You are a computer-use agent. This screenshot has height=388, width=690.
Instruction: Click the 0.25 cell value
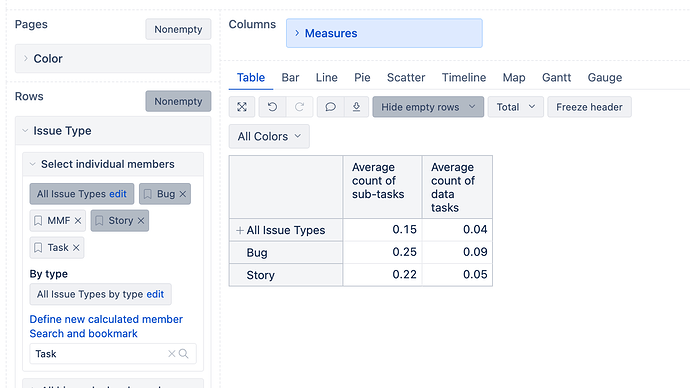404,252
